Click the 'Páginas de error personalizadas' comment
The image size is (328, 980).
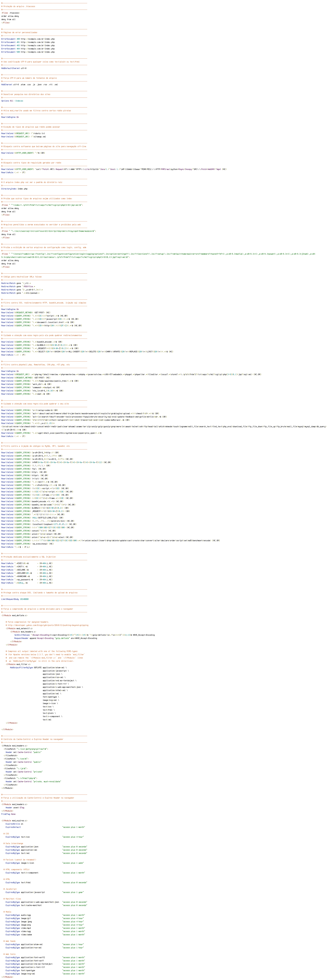(x=19, y=32)
